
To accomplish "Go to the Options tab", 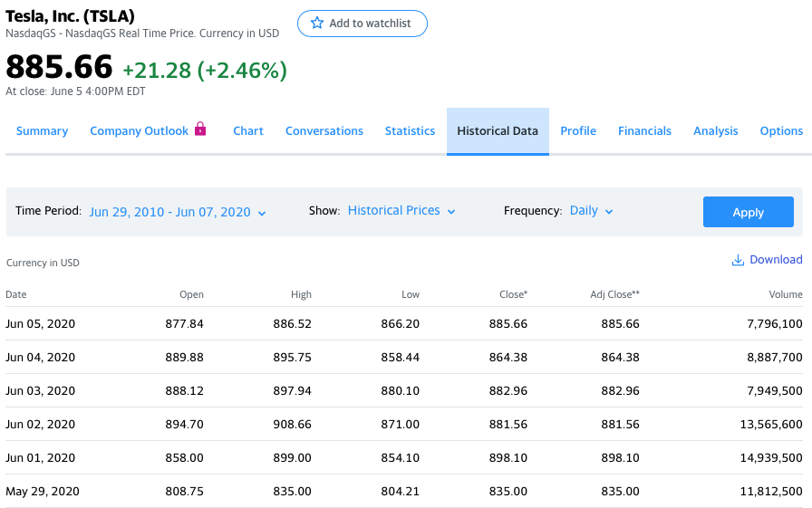I will point(781,131).
